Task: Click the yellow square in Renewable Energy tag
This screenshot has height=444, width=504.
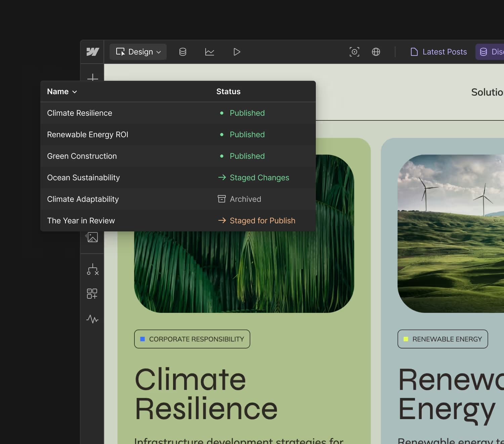Action: 406,339
